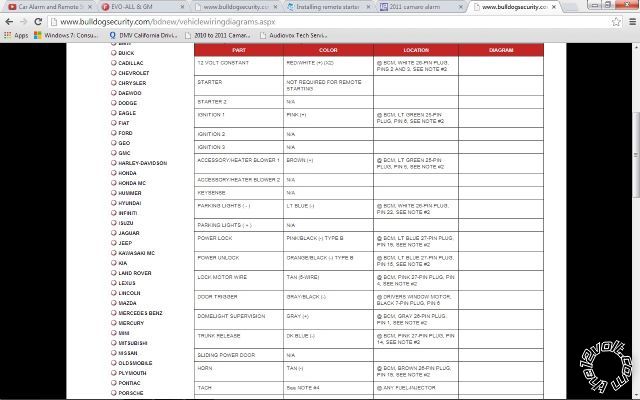Close the Installing remote starter tab
The width and height of the screenshot is (640, 400).
(368, 7)
